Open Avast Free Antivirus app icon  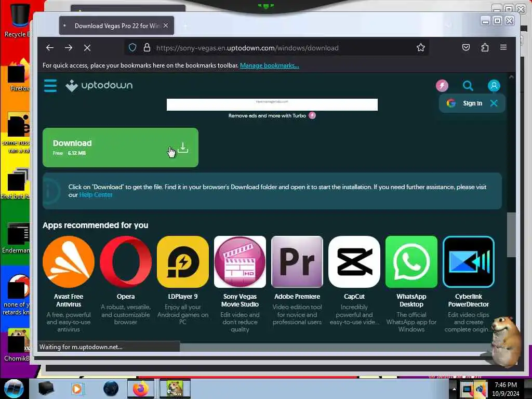tap(69, 262)
